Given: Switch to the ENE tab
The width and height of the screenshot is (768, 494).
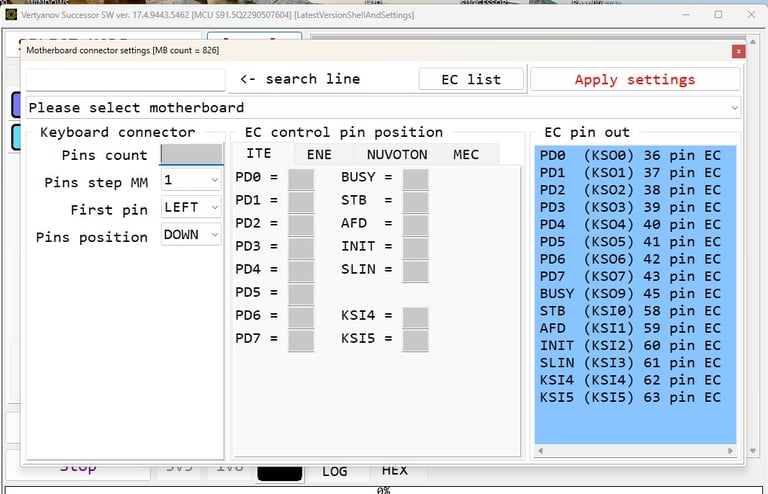Looking at the screenshot, I should click(x=319, y=155).
